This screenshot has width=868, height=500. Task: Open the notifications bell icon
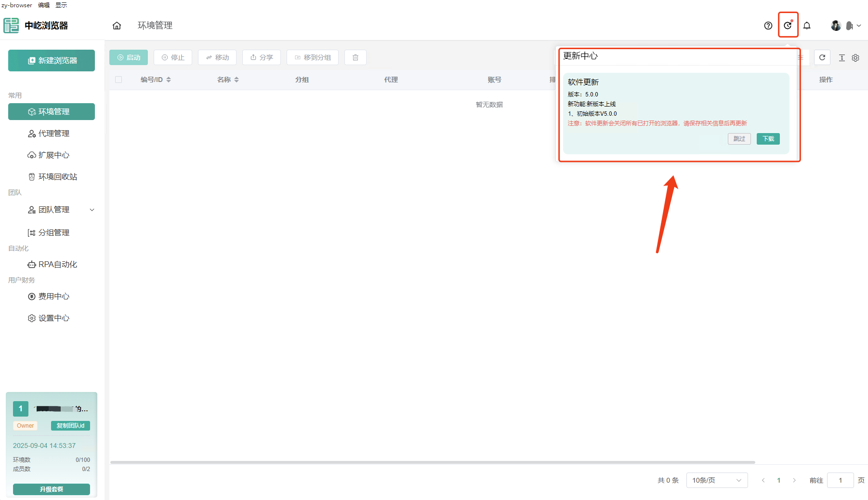[x=807, y=26]
